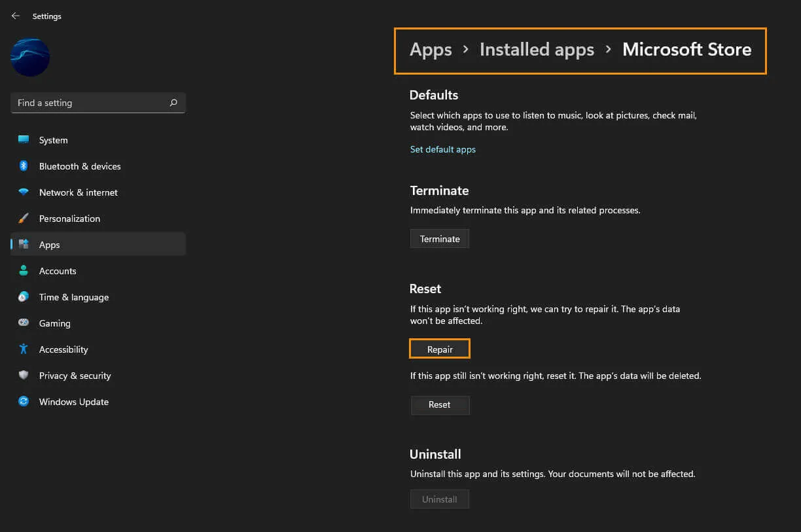
Task: Click the Time & language clock icon
Action: (x=24, y=297)
